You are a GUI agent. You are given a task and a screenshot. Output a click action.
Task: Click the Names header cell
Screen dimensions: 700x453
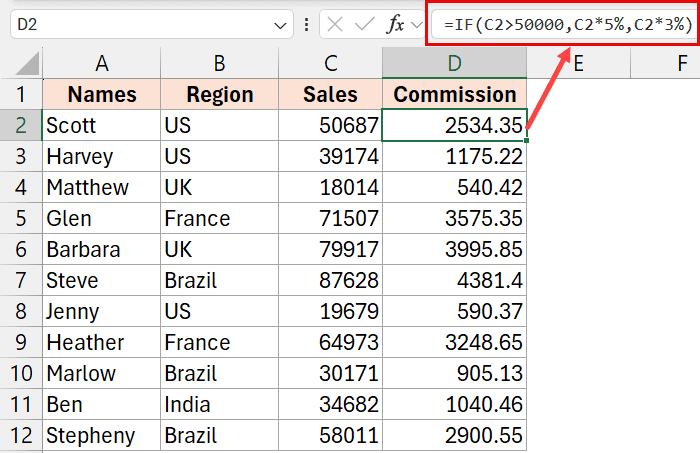102,95
